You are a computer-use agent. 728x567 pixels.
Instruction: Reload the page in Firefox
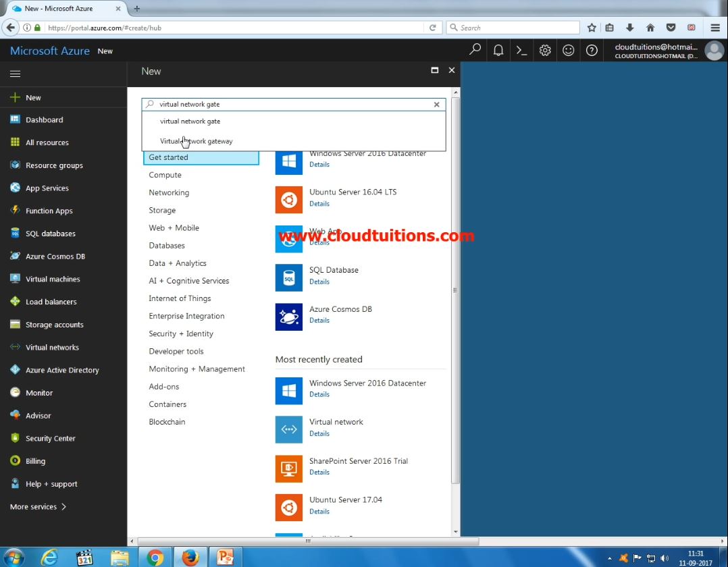click(x=433, y=28)
